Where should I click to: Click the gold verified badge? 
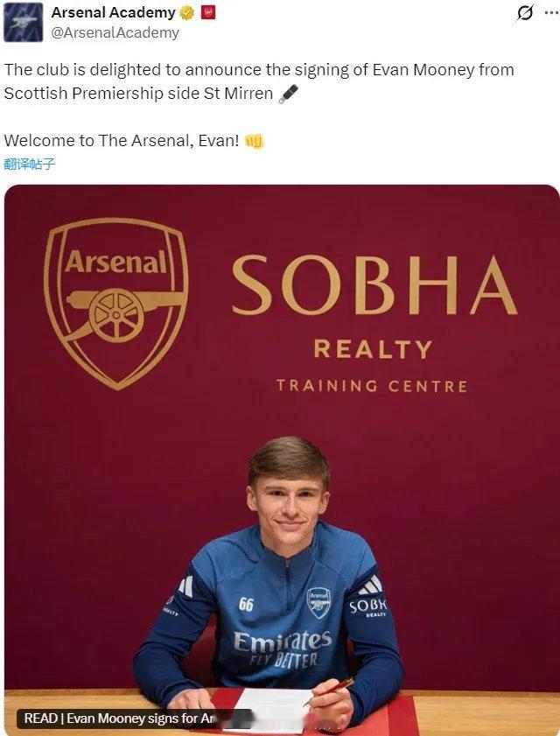[x=187, y=13]
